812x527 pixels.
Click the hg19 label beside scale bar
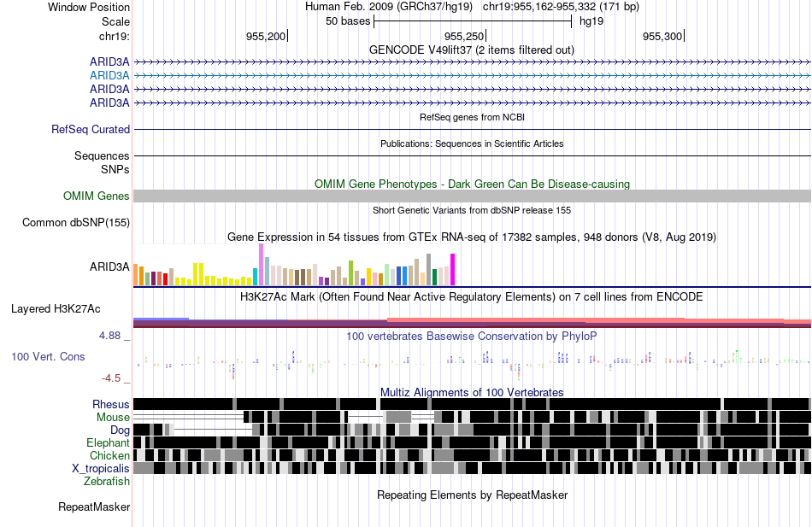[x=591, y=21]
